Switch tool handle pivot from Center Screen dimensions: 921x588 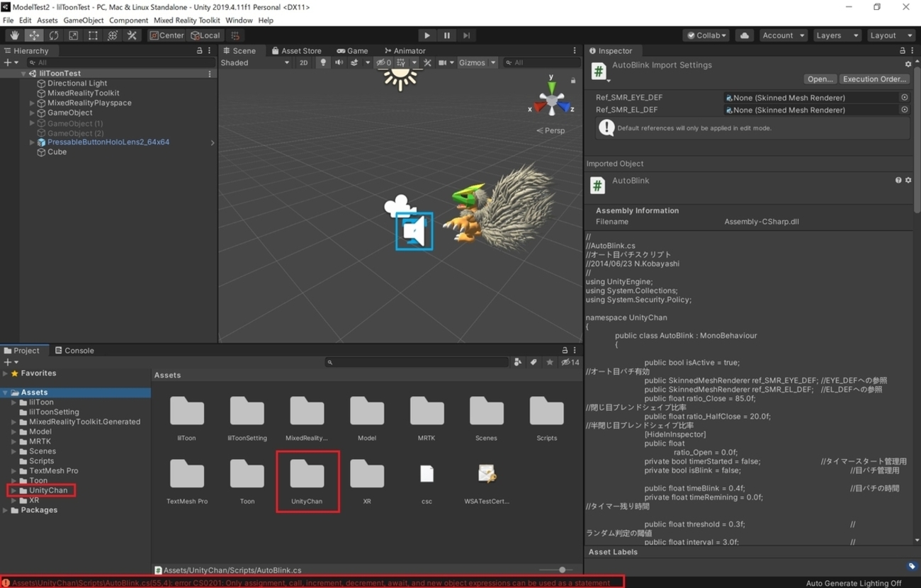pyautogui.click(x=166, y=35)
